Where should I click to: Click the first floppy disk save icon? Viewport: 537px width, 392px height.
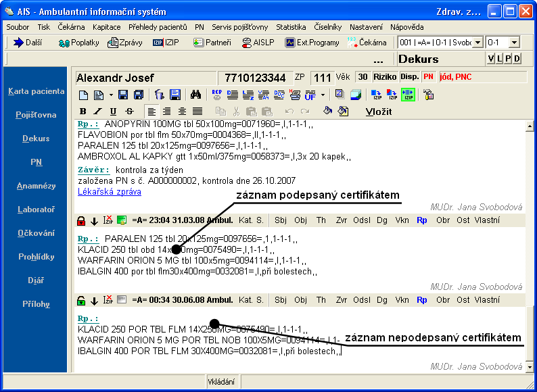coord(122,95)
